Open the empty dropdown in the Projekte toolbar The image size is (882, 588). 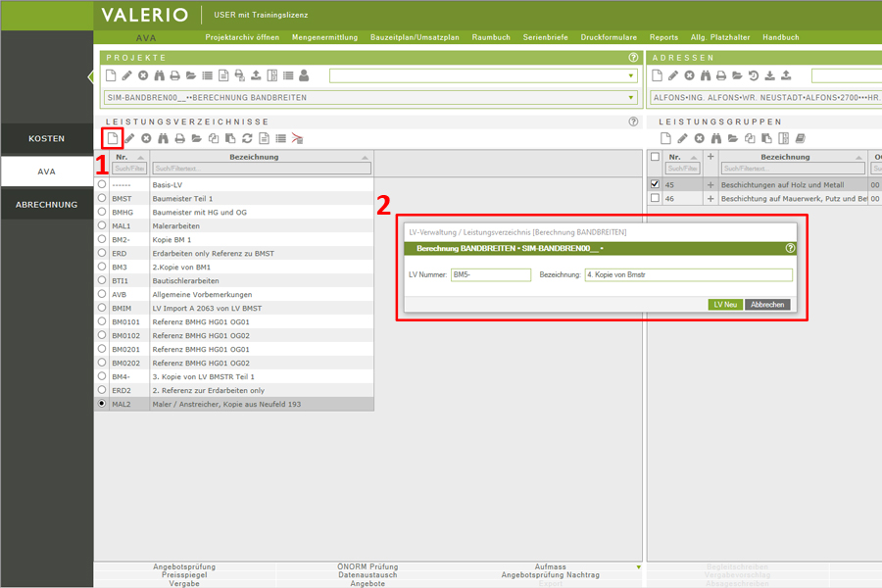pyautogui.click(x=484, y=75)
